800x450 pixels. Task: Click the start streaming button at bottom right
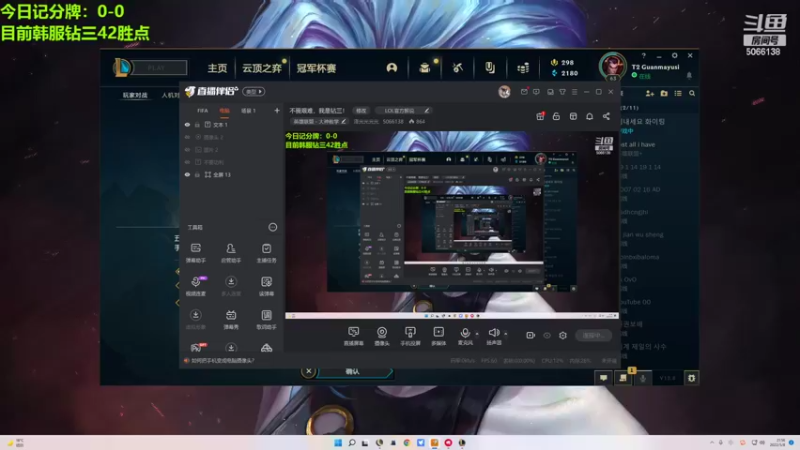point(594,335)
